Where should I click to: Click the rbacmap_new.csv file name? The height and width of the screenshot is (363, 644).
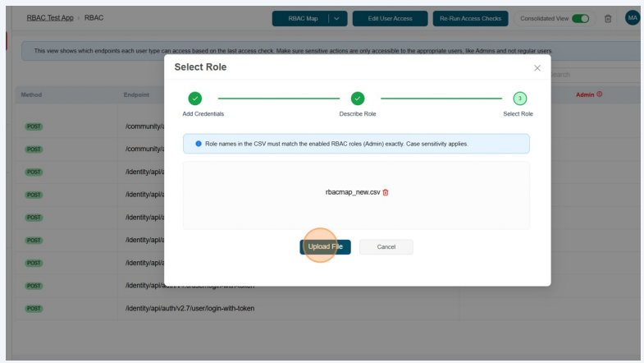click(x=353, y=192)
